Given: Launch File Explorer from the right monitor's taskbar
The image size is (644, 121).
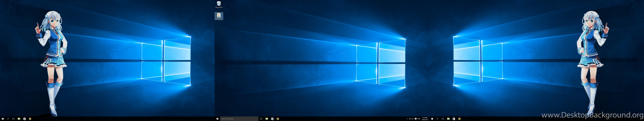Looking at the screenshot, I should click(448, 119).
